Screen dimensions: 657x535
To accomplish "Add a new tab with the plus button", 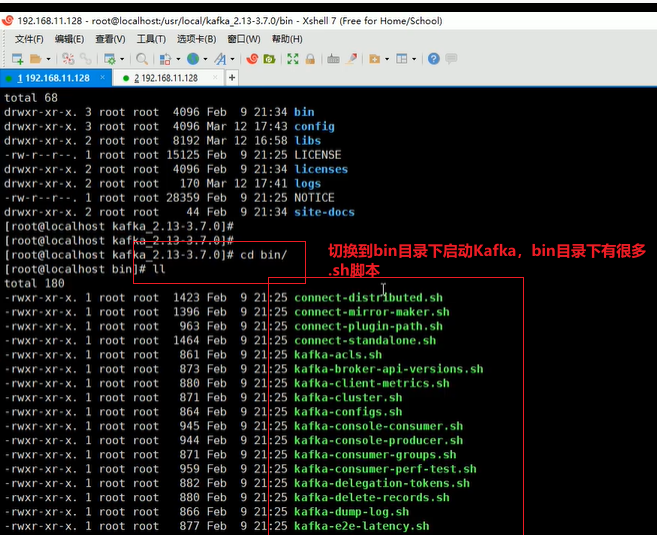I will point(232,78).
